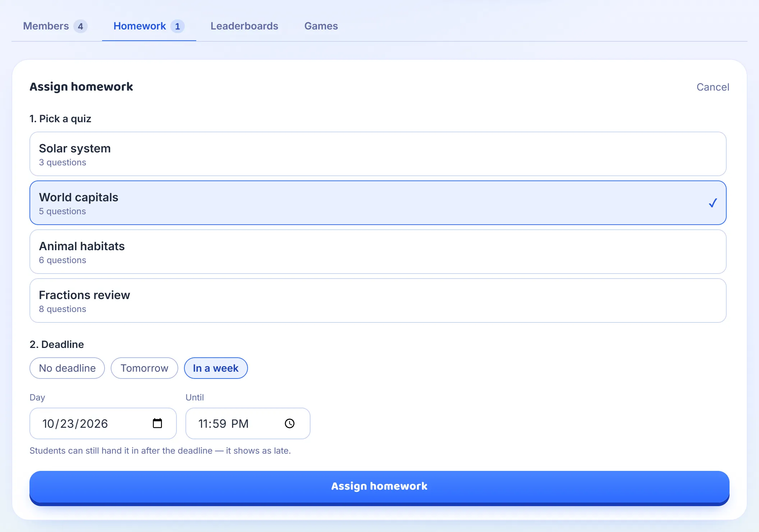Switch to the Members tab

pos(55,26)
